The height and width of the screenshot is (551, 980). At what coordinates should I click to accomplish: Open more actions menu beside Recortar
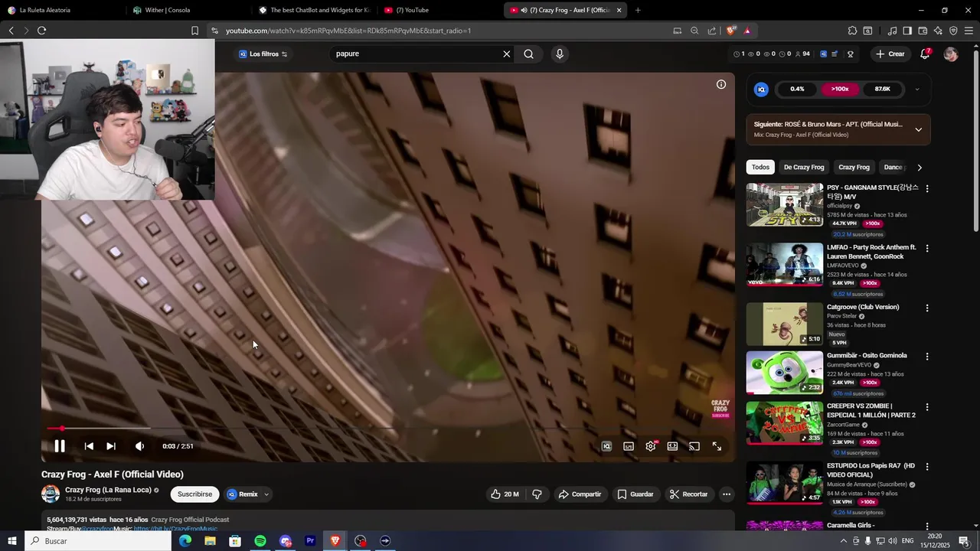click(727, 494)
